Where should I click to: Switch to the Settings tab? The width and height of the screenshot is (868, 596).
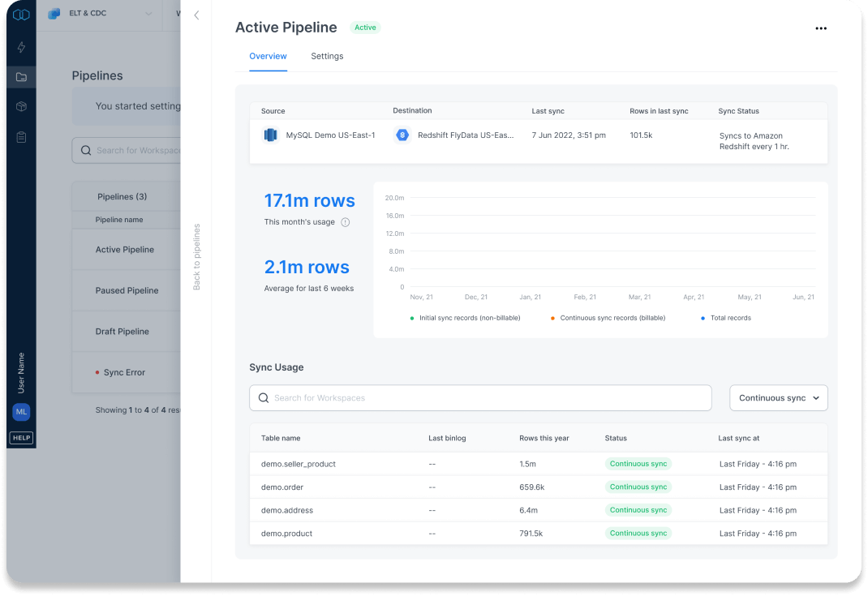point(327,57)
